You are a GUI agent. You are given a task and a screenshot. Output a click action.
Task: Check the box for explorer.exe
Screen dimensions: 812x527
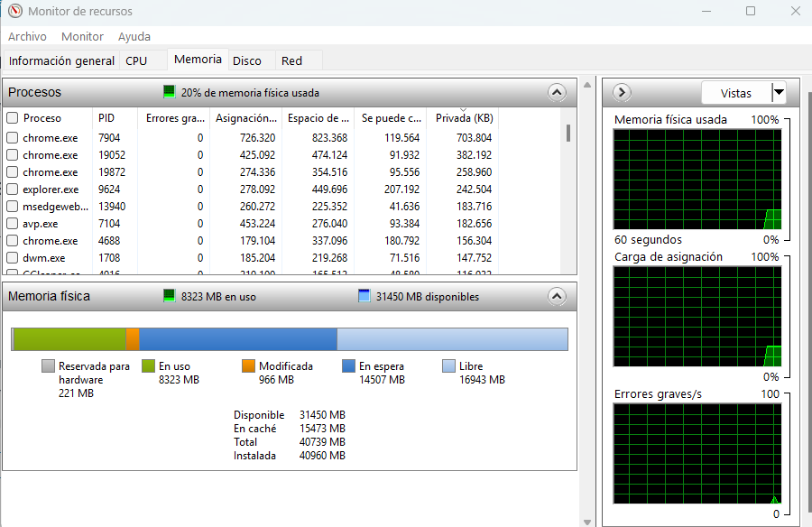[13, 190]
